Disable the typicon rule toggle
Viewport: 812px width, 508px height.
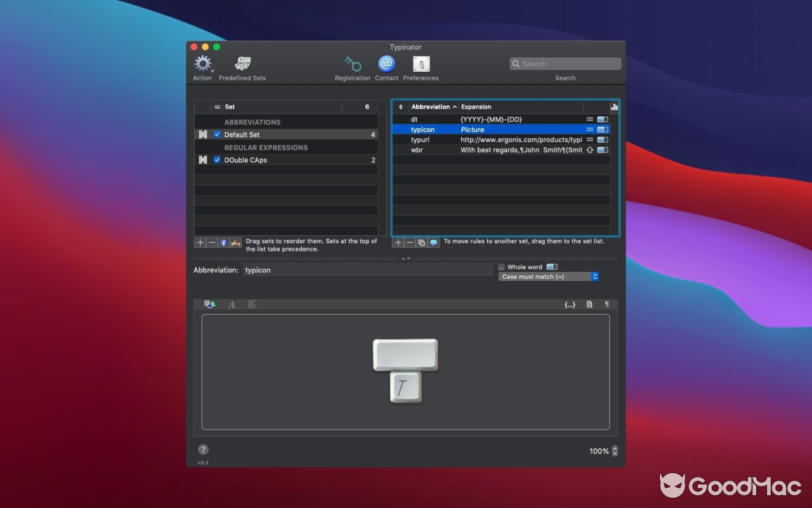[601, 129]
